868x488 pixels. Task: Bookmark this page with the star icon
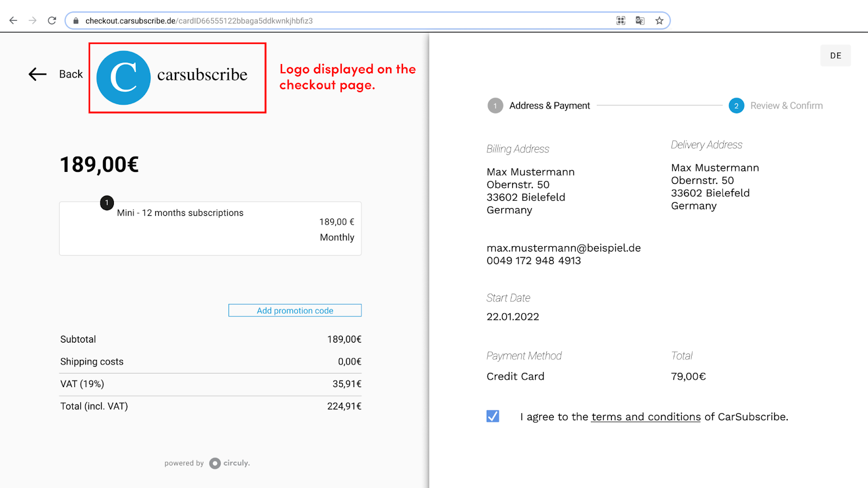point(659,21)
